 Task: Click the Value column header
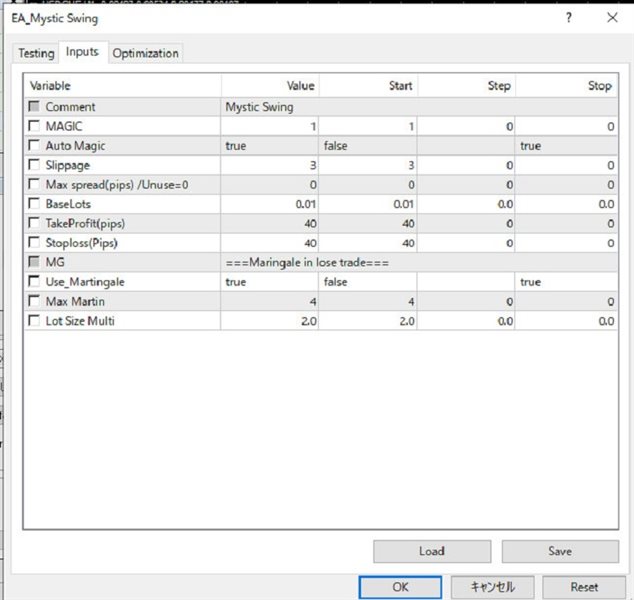click(270, 86)
